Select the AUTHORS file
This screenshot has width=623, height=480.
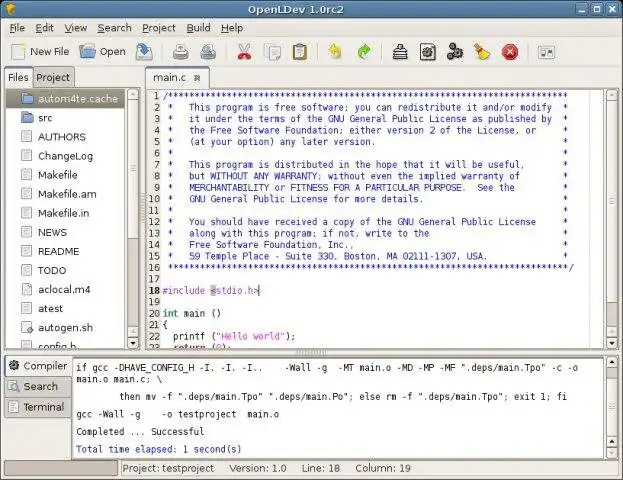66,137
